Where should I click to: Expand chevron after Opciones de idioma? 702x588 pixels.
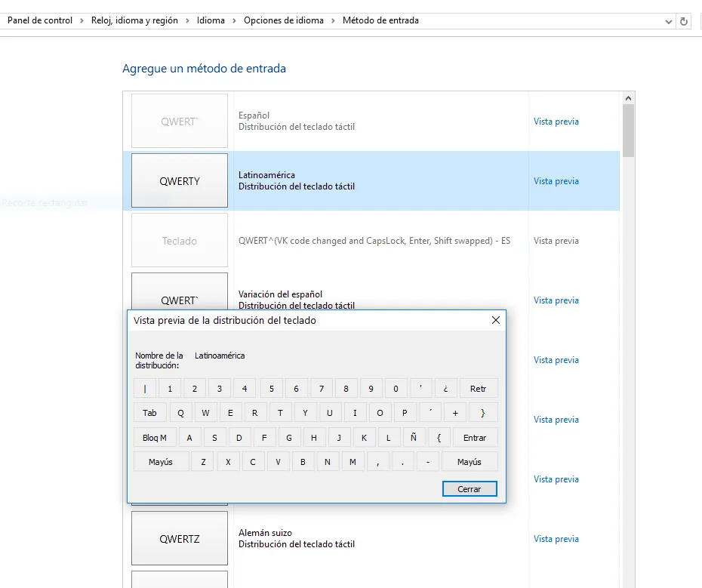[333, 20]
